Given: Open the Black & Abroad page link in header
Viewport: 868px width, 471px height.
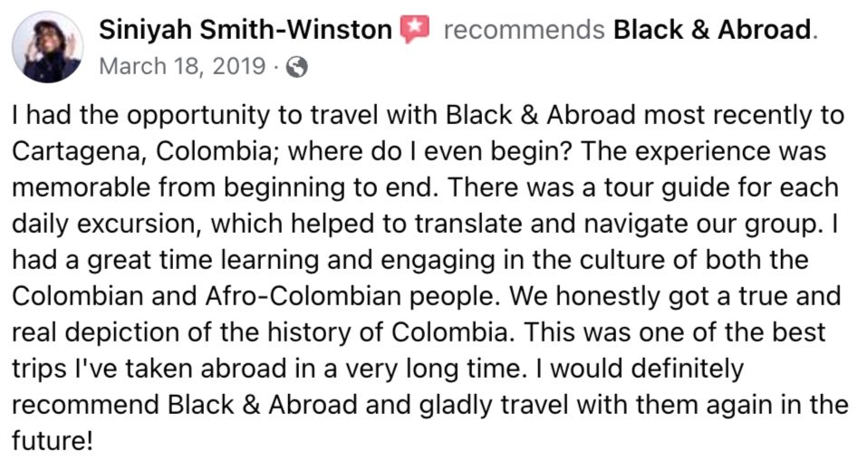Looking at the screenshot, I should click(712, 29).
